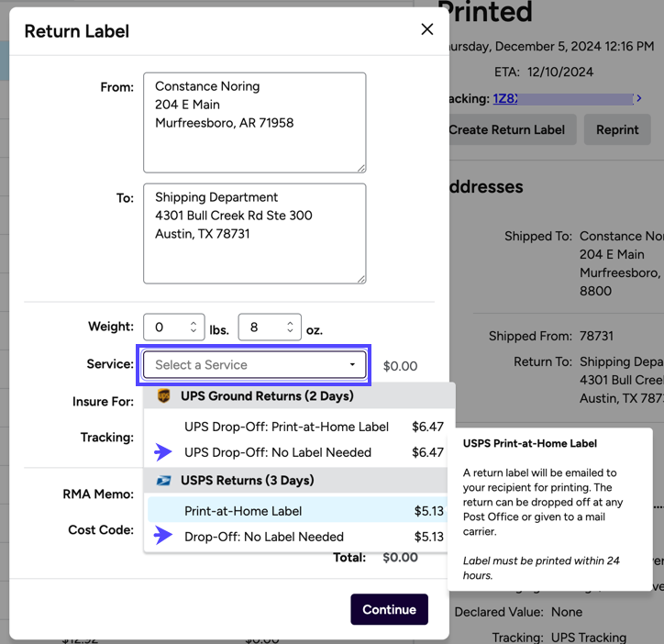Click the Create Return Label button
The height and width of the screenshot is (644, 664).
(507, 129)
